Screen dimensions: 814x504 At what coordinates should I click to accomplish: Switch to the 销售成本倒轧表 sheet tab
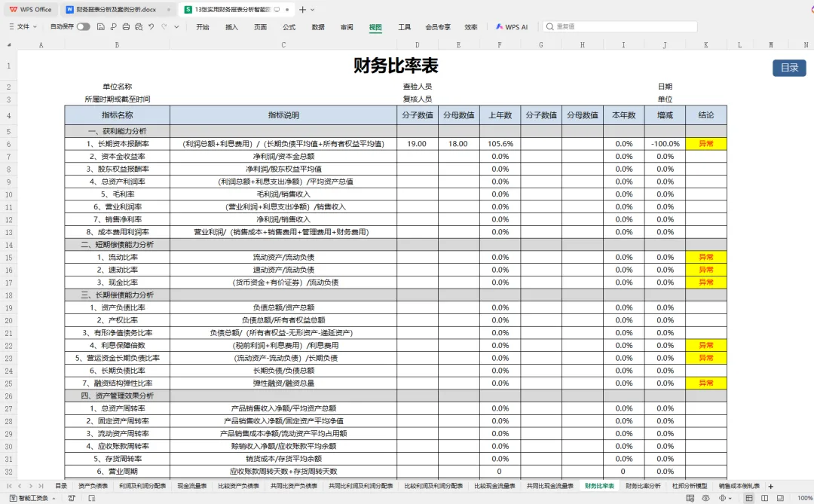coord(739,486)
